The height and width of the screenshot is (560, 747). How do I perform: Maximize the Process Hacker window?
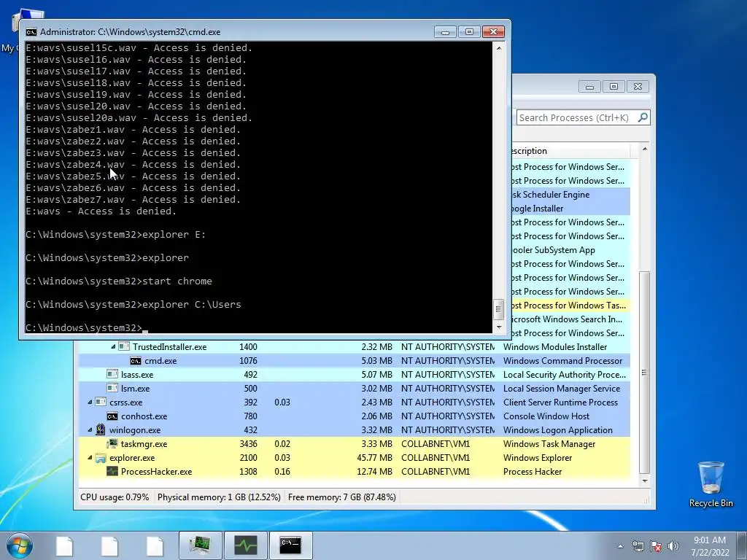pyautogui.click(x=614, y=86)
